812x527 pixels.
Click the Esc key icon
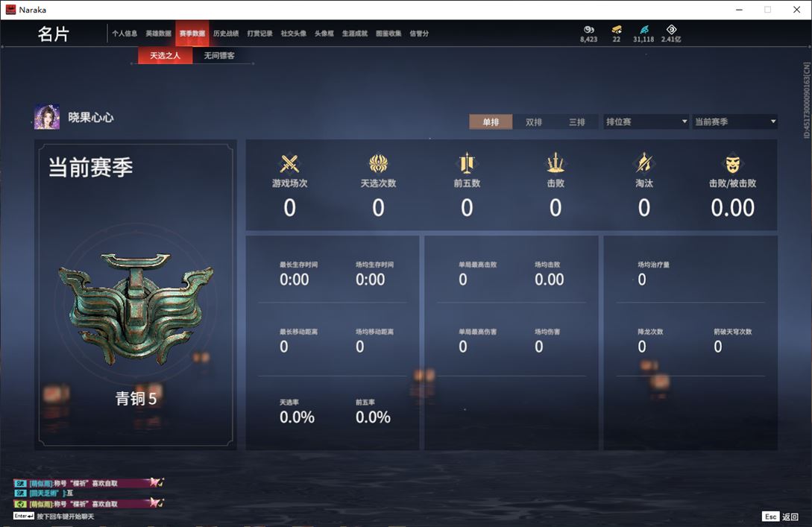pos(770,516)
